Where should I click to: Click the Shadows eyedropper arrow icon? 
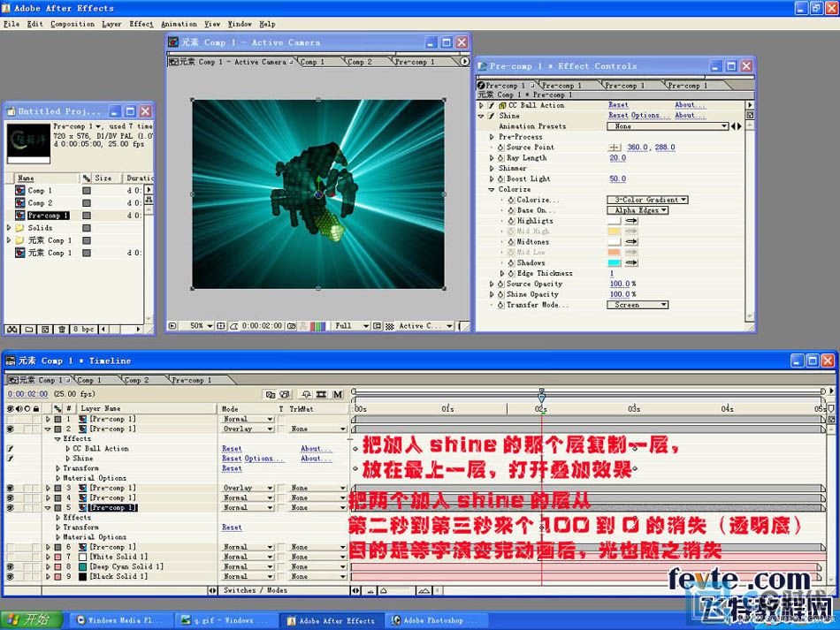click(x=632, y=262)
